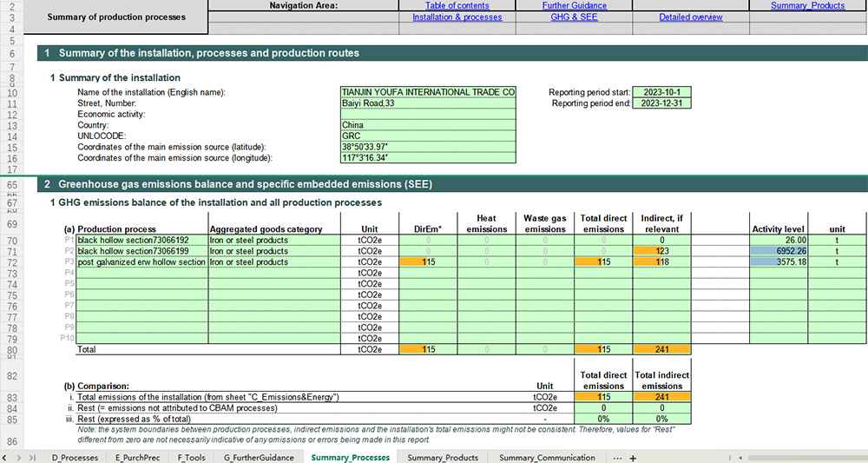Open the hidden sheets ellipsis menu
868x463 pixels.
click(617, 457)
